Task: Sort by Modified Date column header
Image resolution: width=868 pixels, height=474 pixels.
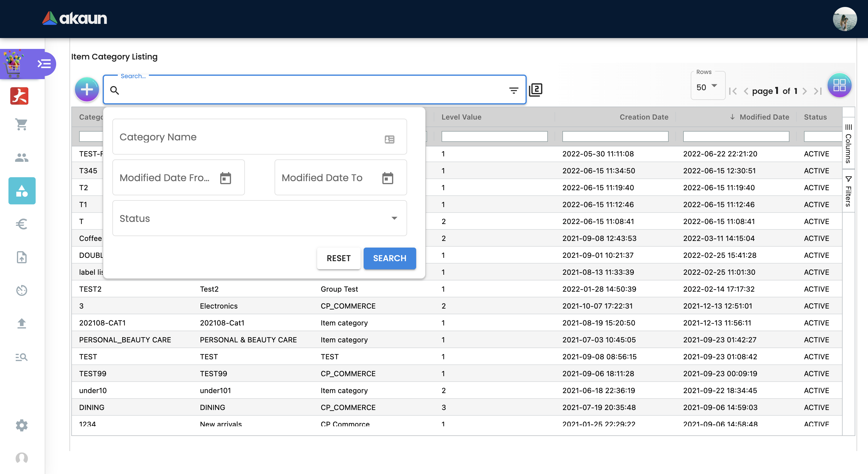Action: (764, 117)
